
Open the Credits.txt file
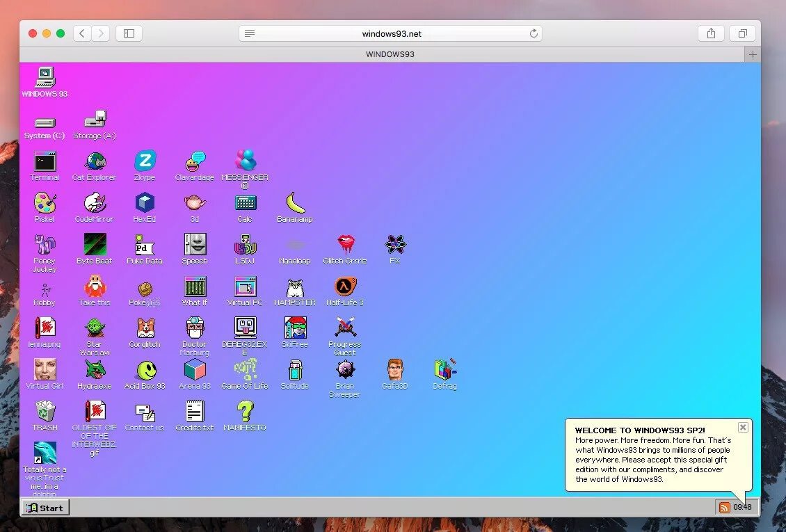pos(195,411)
